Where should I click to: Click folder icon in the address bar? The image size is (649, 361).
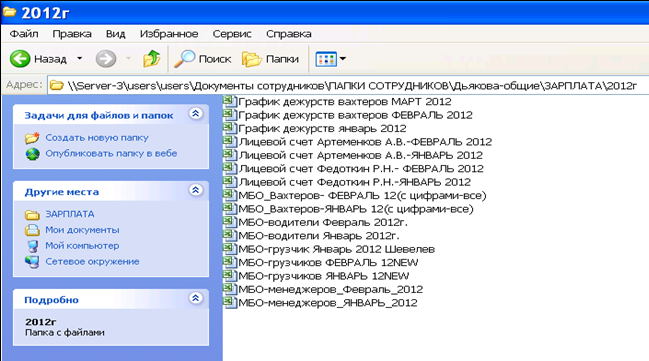(x=57, y=86)
